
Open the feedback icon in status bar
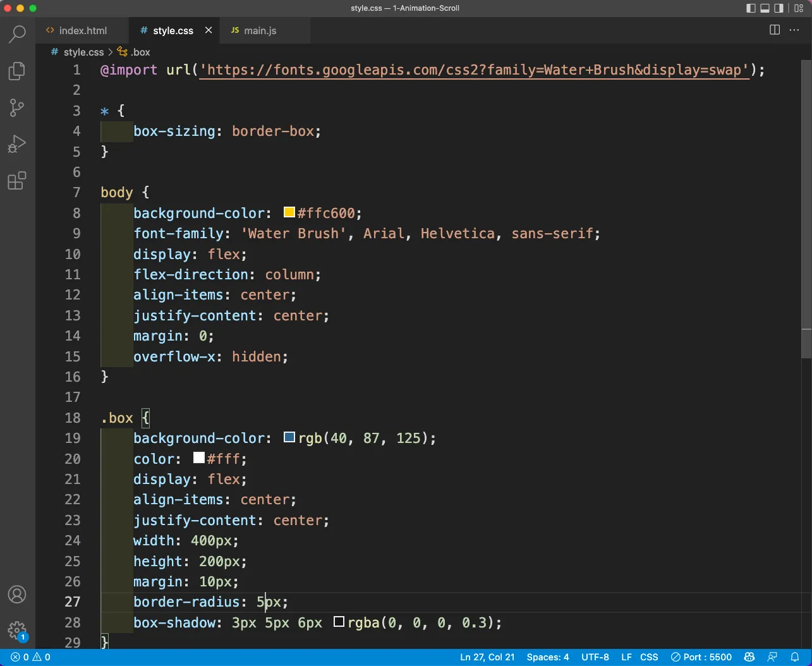tap(772, 657)
